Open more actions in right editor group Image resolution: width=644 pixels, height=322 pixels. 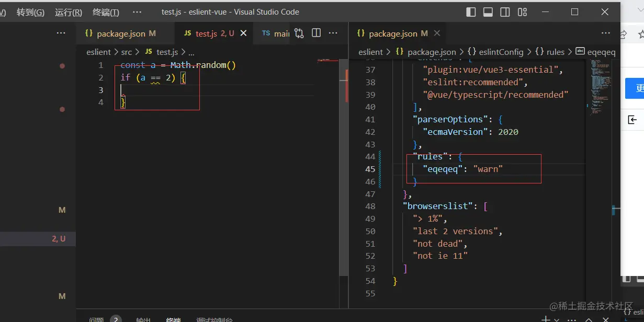[x=606, y=33]
